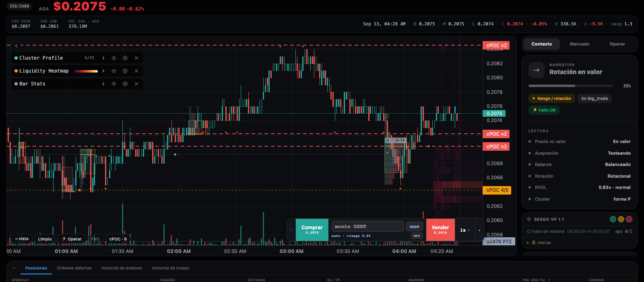
Task: Collapse the bottom positions panel chevron
Action: pos(14,268)
